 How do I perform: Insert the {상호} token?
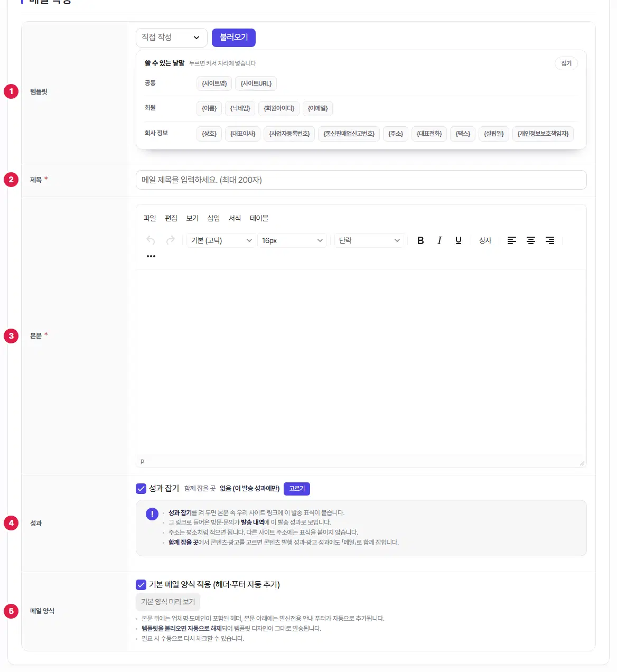209,134
